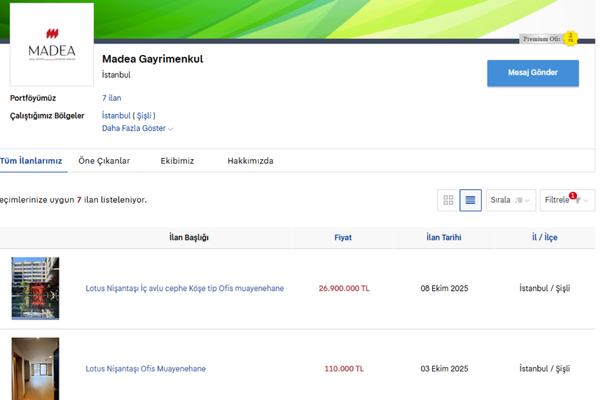The image size is (600, 400).
Task: Click the Madea company logo
Action: click(52, 45)
